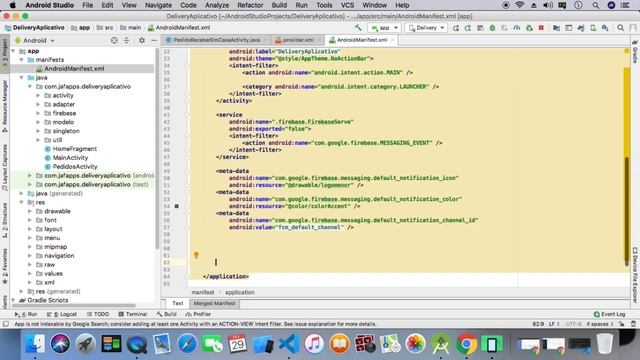The width and height of the screenshot is (640, 360).
Task: Click the Wi-Fi icon in menu bar
Action: [519, 5]
